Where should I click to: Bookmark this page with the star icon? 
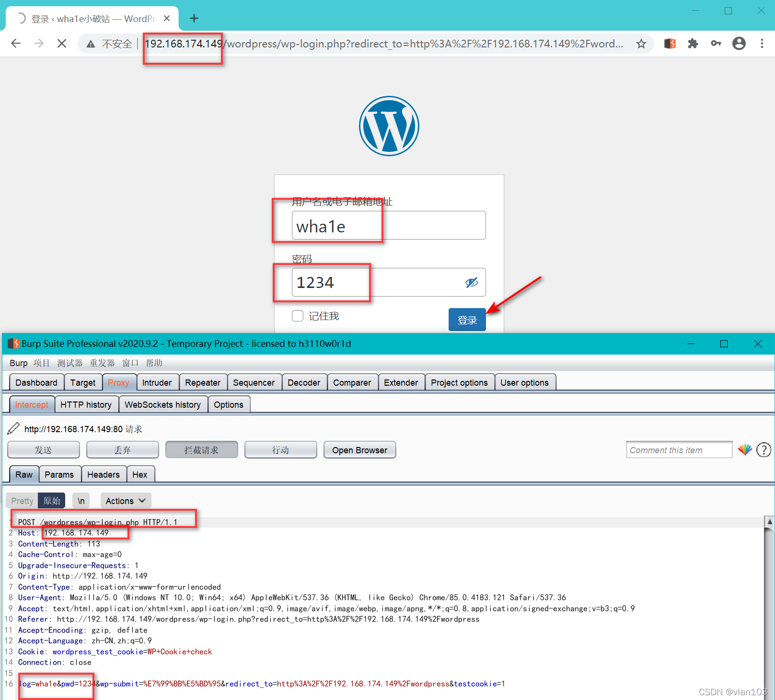pyautogui.click(x=641, y=44)
